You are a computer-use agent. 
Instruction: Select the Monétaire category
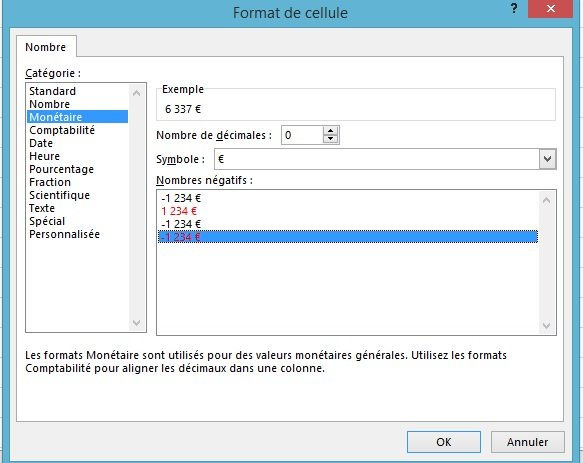(x=77, y=117)
